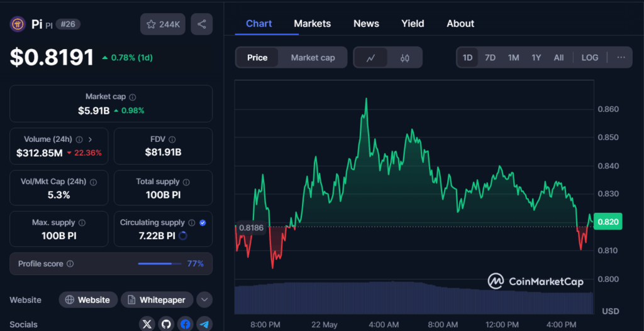Open the Chart tab
The width and height of the screenshot is (644, 331).
pos(258,24)
